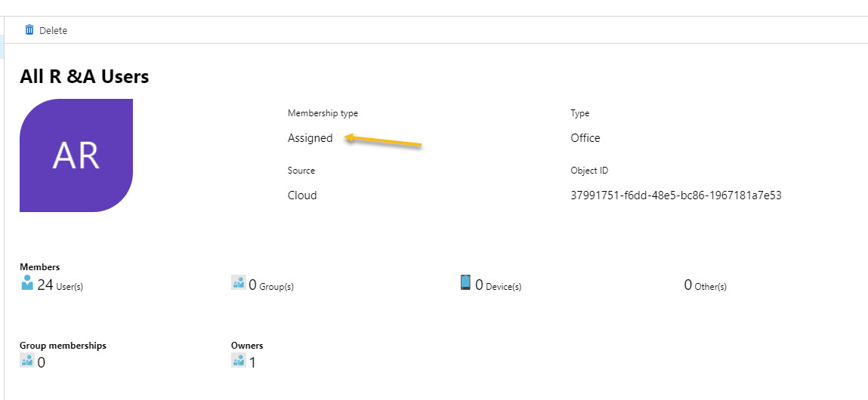This screenshot has width=868, height=400.
Task: Open the Group memberships count of 0
Action: point(41,363)
